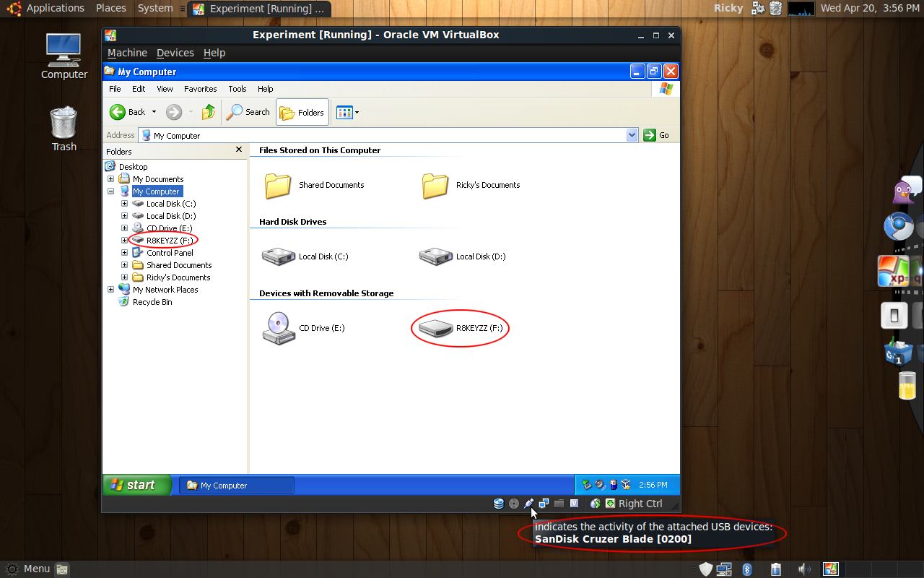Open the VirtualBox Machine menu
Viewport: 924px width, 578px height.
[127, 53]
